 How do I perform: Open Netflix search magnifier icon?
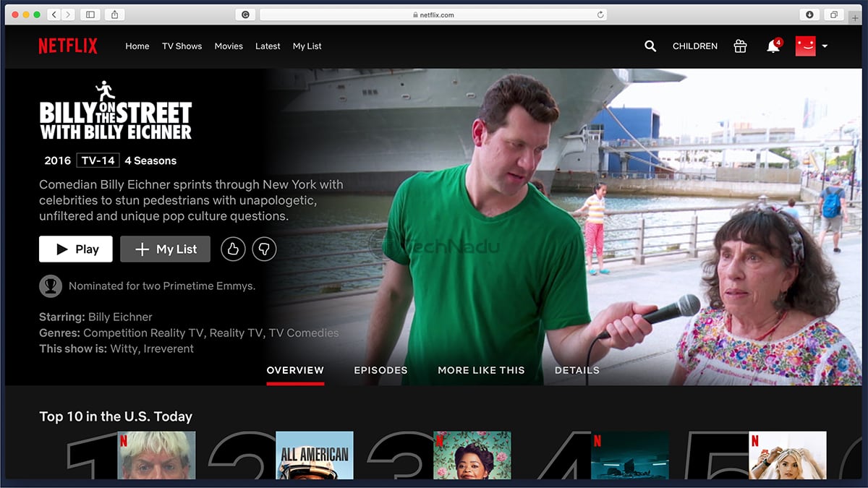coord(650,46)
